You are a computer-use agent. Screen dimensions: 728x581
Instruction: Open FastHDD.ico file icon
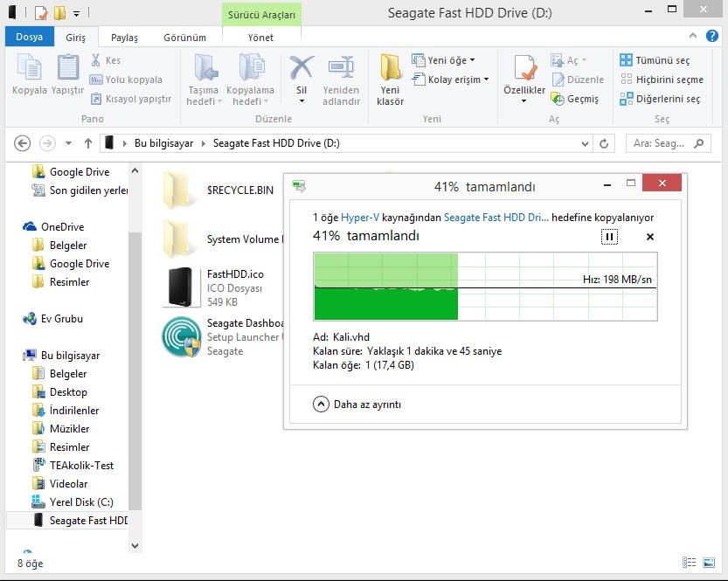[180, 287]
